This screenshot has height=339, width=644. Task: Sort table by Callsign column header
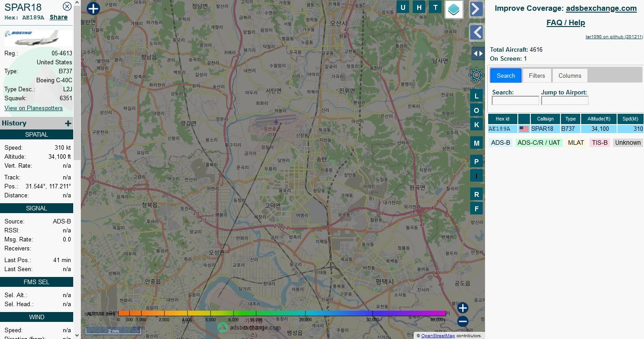coord(545,119)
